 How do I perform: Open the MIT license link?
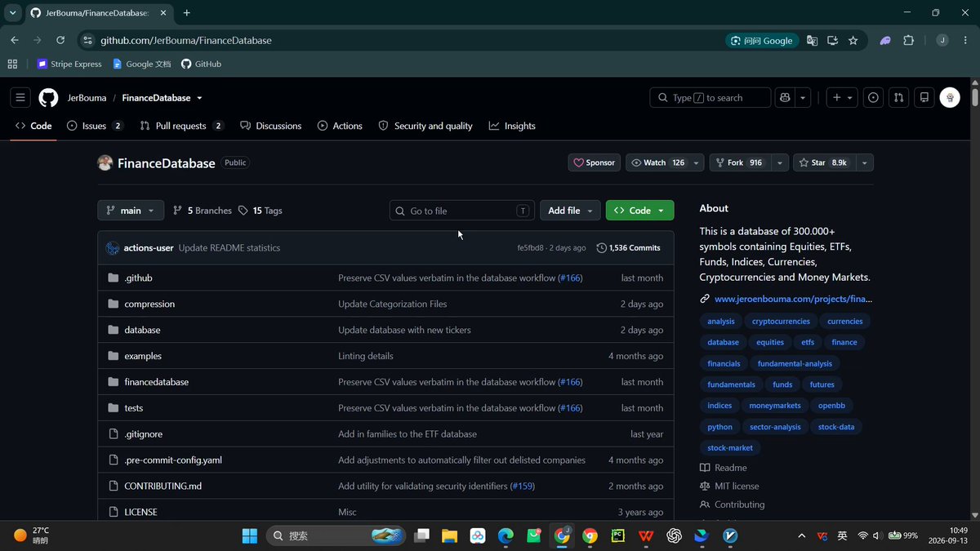tap(729, 487)
